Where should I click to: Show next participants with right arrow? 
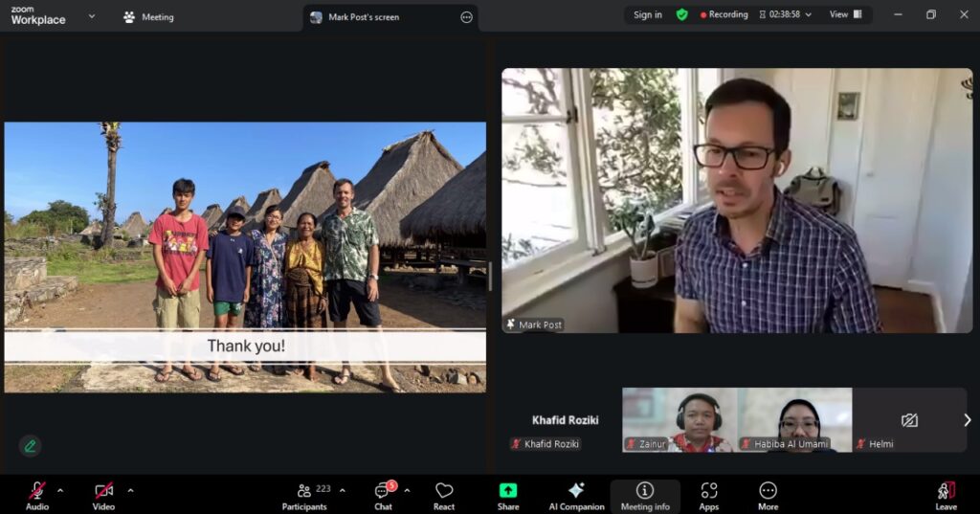(967, 420)
